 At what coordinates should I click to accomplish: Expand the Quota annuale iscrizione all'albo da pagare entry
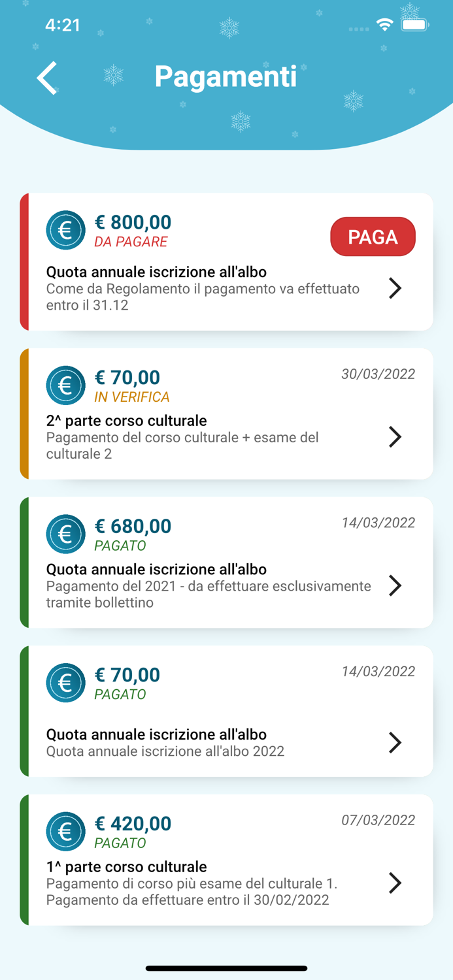pos(395,287)
